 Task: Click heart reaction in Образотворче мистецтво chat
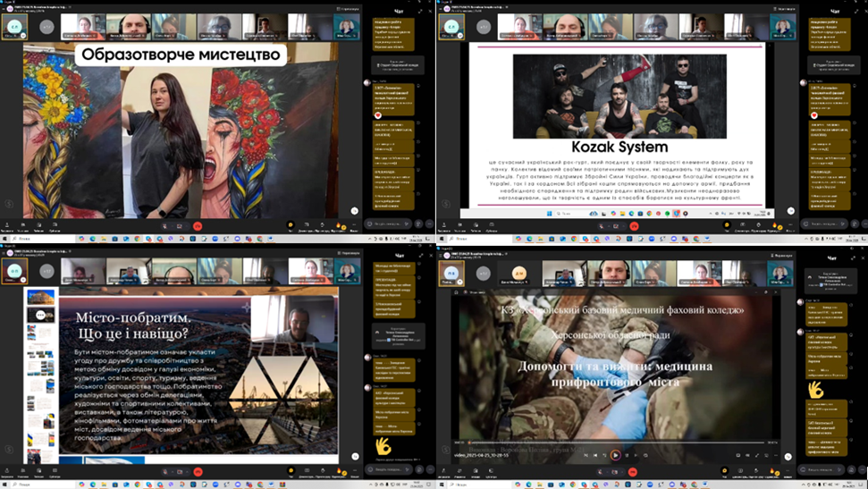tap(378, 115)
